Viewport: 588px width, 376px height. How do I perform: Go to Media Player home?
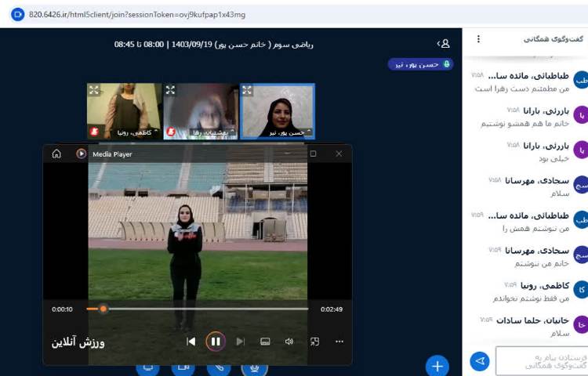tap(56, 154)
